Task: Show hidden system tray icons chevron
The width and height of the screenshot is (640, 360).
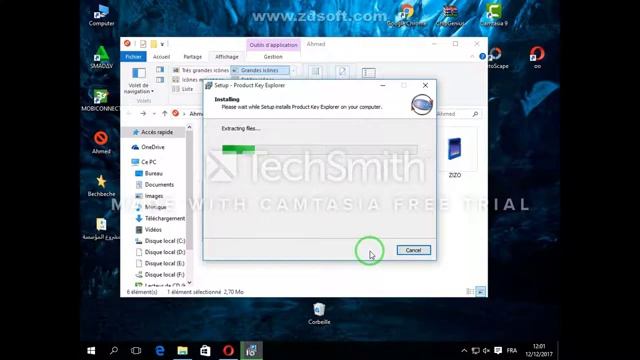Action: [464, 351]
